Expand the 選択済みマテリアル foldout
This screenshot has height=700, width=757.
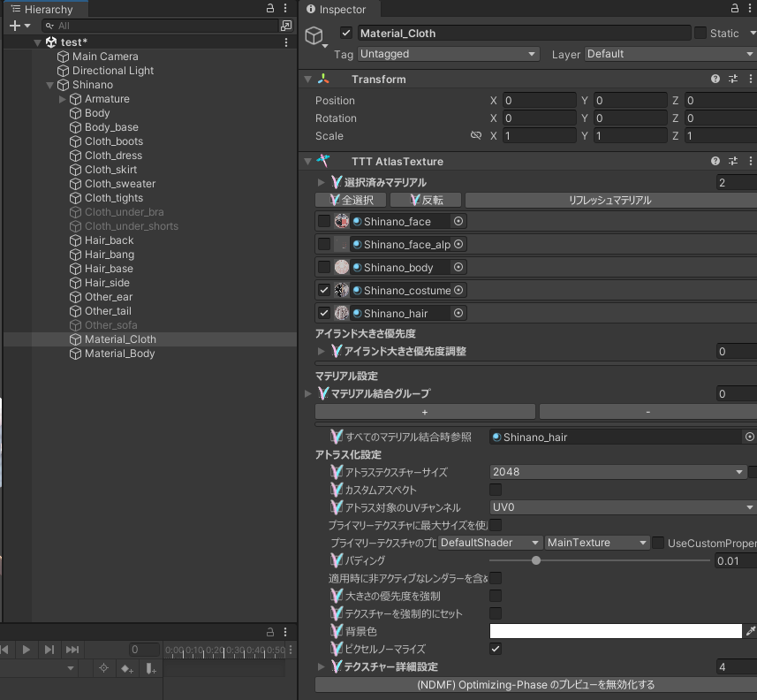tap(321, 182)
